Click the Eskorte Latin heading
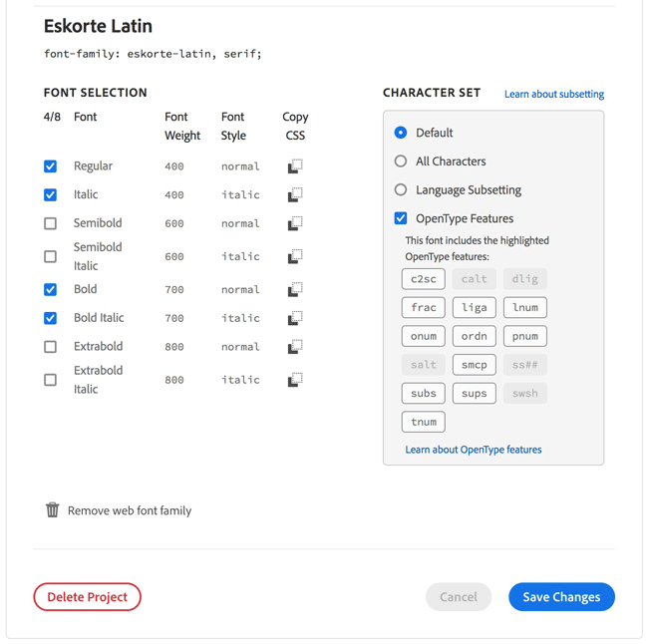The image size is (648, 644). click(98, 26)
